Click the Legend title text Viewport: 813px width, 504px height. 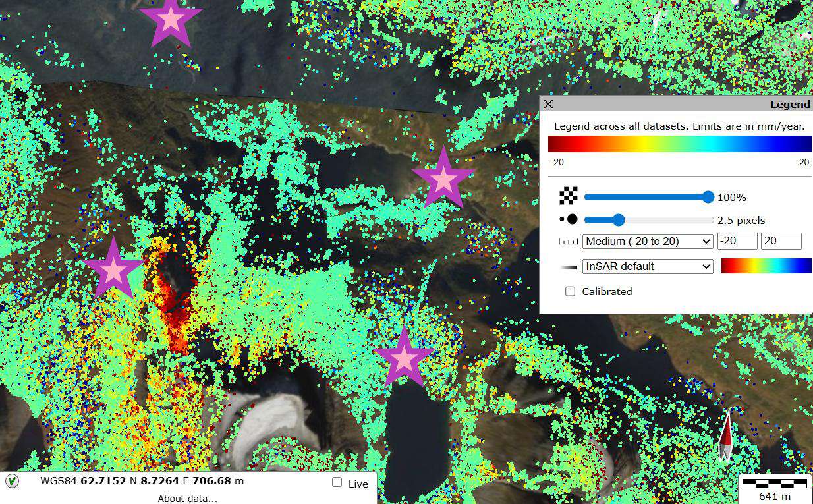click(x=790, y=104)
